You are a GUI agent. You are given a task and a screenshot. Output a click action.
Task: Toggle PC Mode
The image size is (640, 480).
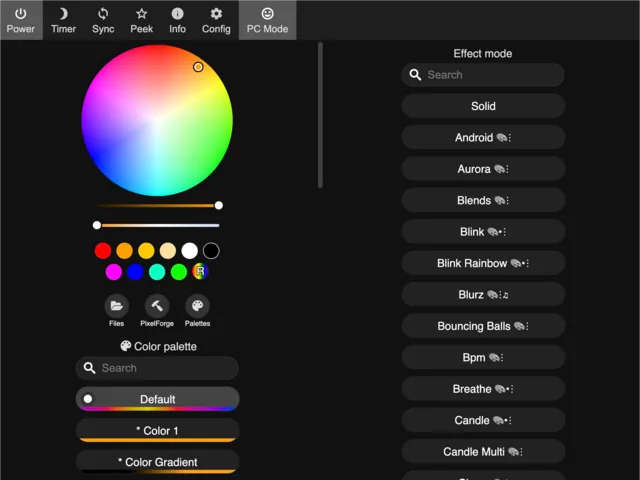267,20
